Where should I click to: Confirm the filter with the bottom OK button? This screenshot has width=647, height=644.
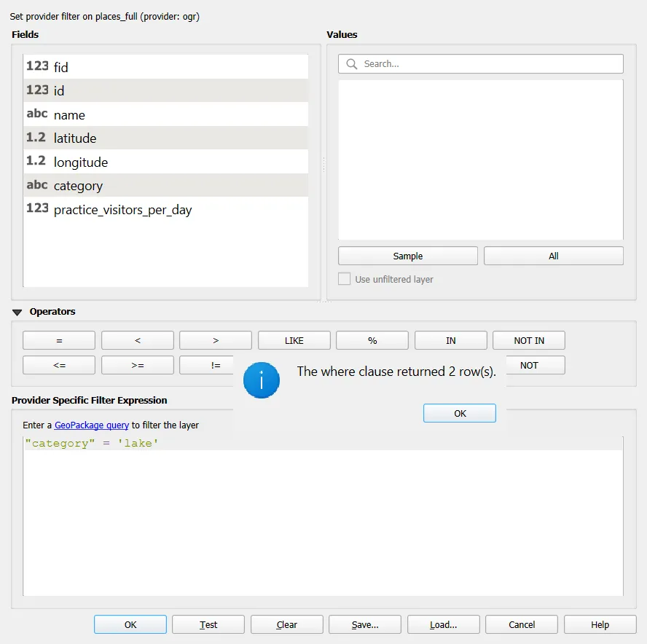click(130, 624)
